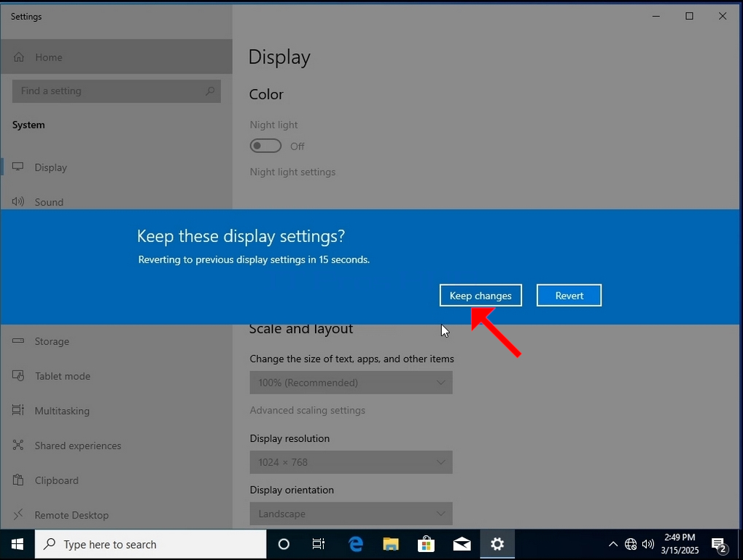Expand the 100% (Recommended) scaling dropdown
Screen dimensions: 743x560
click(x=351, y=382)
